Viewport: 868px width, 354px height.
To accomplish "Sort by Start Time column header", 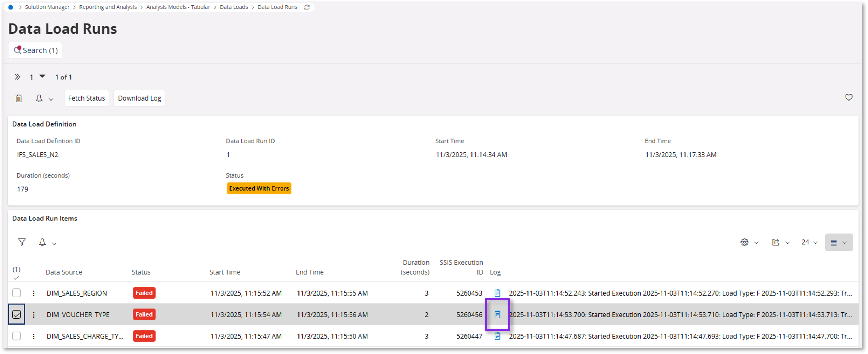I will click(225, 272).
